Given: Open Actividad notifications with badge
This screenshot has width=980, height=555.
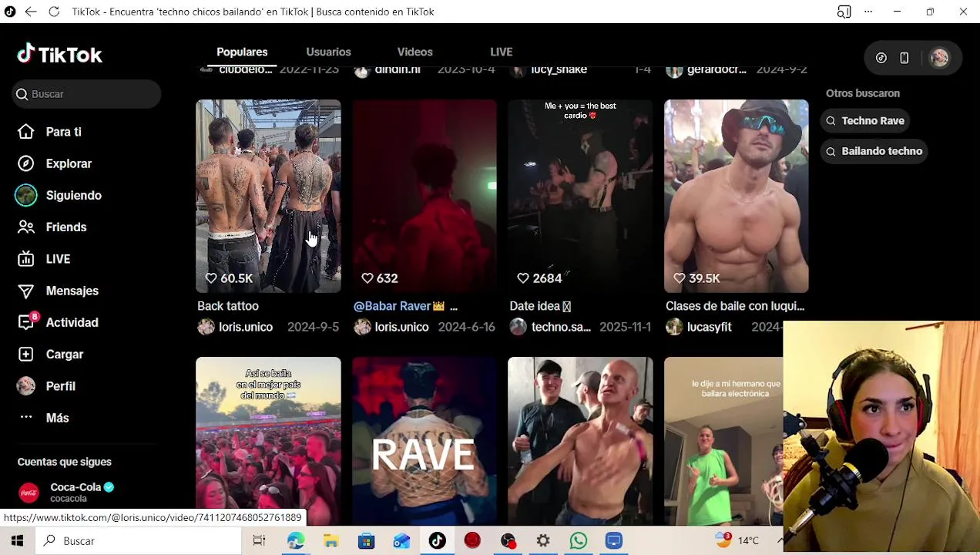Looking at the screenshot, I should pos(58,322).
